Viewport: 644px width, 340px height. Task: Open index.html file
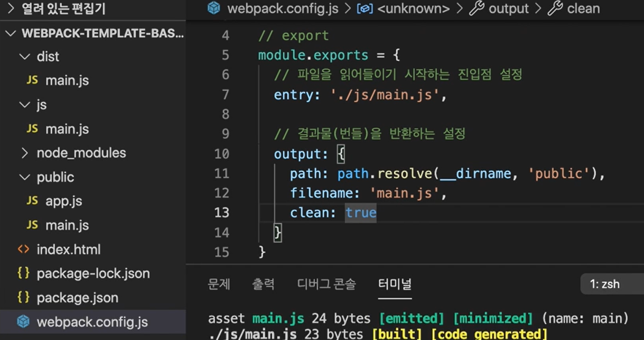coord(68,250)
